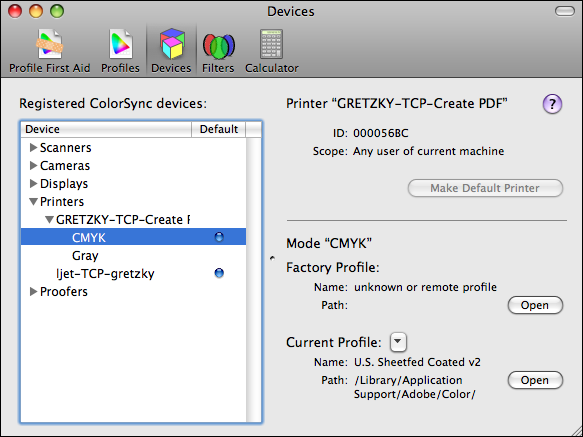The height and width of the screenshot is (437, 583).
Task: Select the Devices toolbar icon
Action: tap(171, 51)
